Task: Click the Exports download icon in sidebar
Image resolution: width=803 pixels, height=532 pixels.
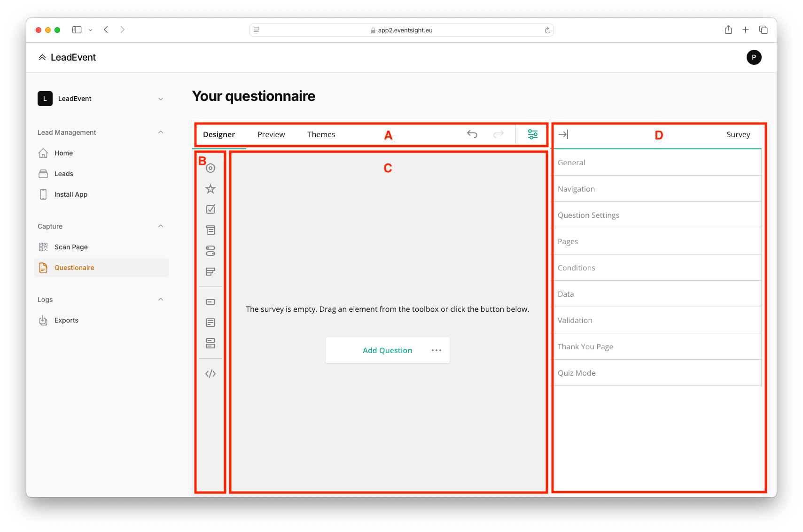Action: pos(43,320)
